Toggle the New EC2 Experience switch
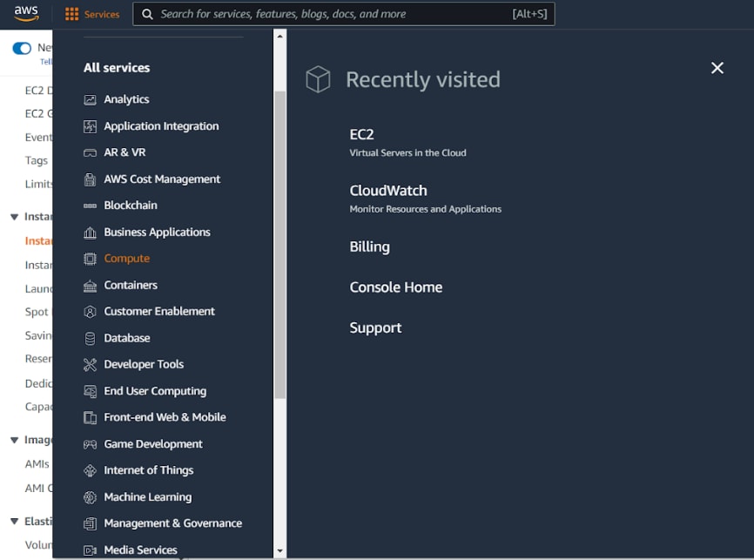 tap(22, 48)
